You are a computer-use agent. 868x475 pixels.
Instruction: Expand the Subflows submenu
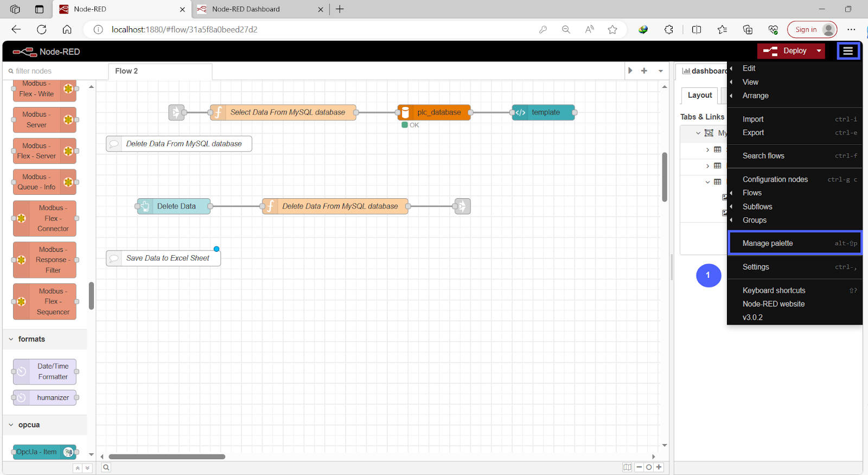point(795,207)
